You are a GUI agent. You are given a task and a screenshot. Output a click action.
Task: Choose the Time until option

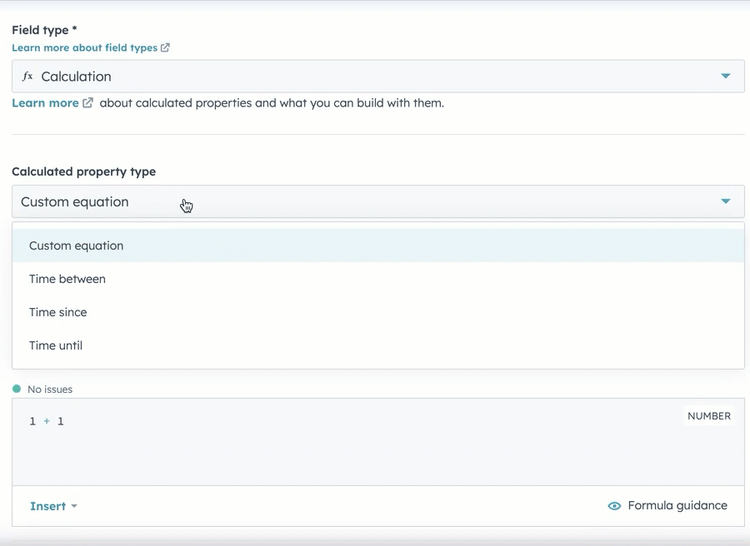pos(56,345)
